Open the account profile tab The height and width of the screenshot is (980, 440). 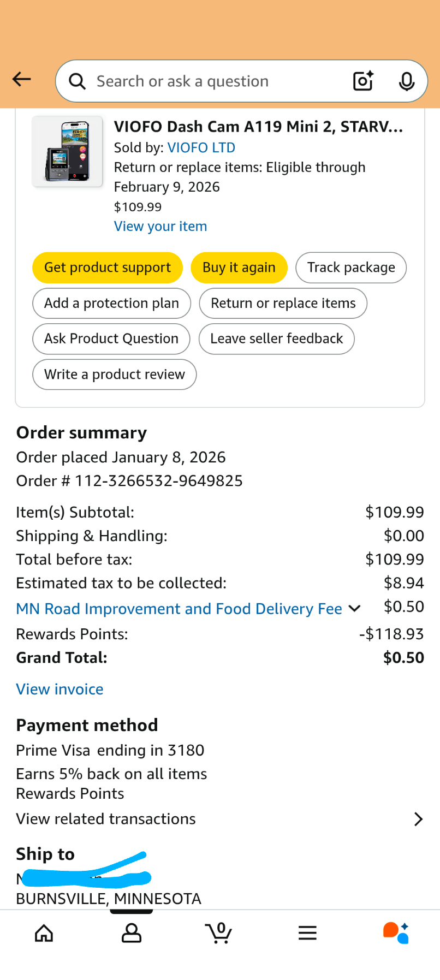(x=132, y=933)
